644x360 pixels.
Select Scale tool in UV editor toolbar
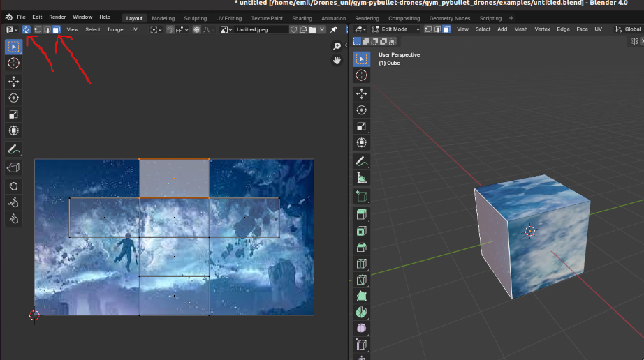(x=13, y=114)
